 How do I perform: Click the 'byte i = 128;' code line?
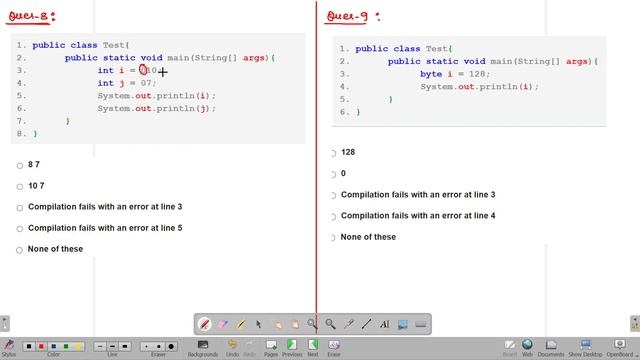[455, 74]
